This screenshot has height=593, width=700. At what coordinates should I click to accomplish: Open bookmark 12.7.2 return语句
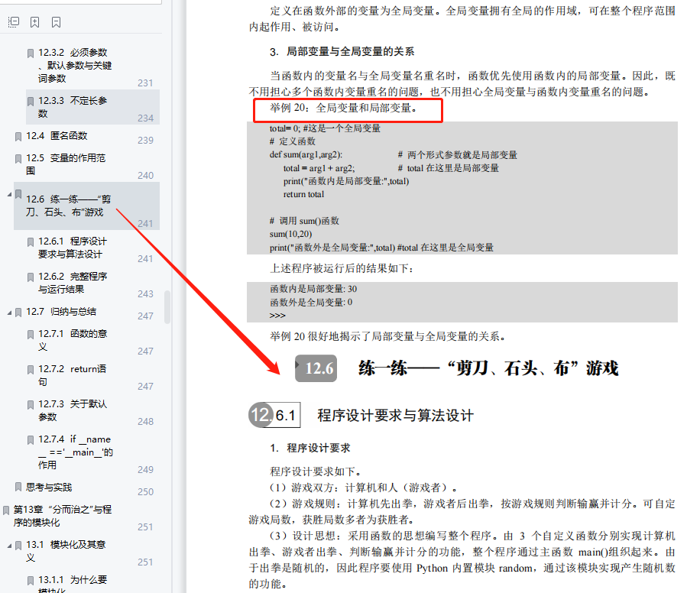click(72, 375)
